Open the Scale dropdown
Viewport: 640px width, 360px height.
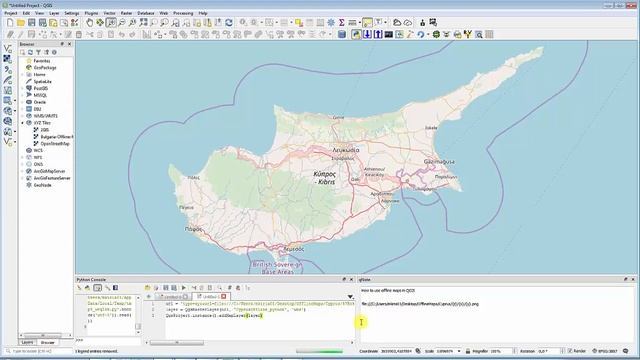(459, 351)
